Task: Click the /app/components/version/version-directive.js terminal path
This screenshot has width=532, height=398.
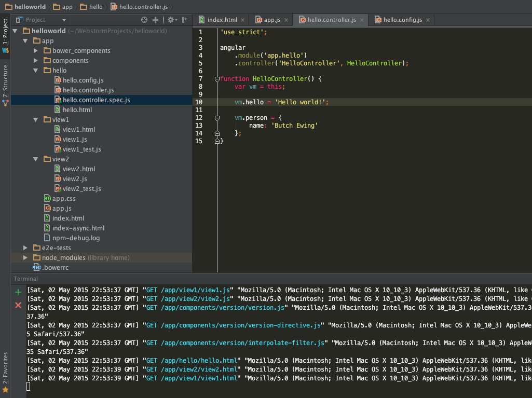Action: click(240, 325)
